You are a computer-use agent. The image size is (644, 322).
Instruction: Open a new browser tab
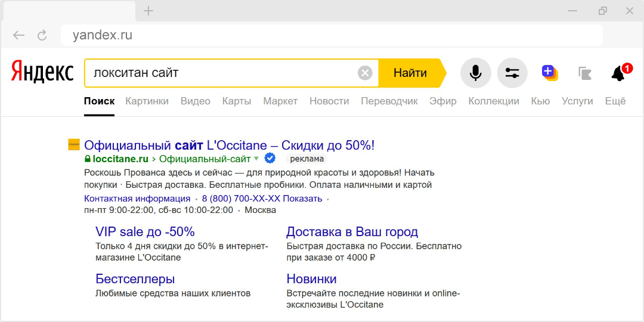coord(148,11)
